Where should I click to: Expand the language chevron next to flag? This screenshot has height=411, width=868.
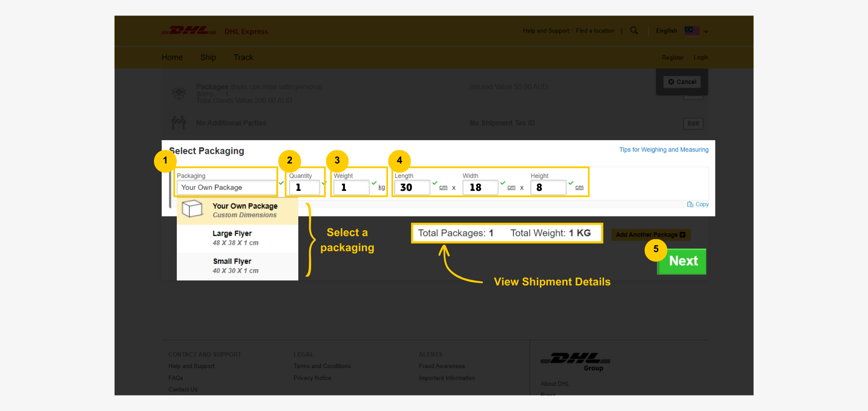tap(706, 32)
